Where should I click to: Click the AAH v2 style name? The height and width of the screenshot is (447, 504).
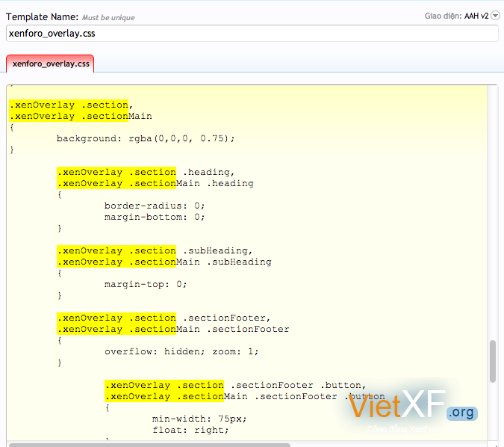point(476,16)
